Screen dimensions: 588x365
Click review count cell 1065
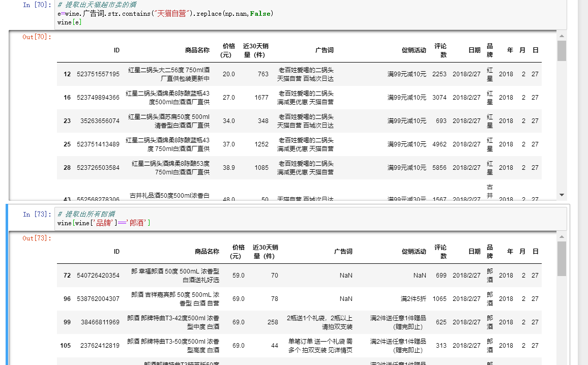point(439,299)
